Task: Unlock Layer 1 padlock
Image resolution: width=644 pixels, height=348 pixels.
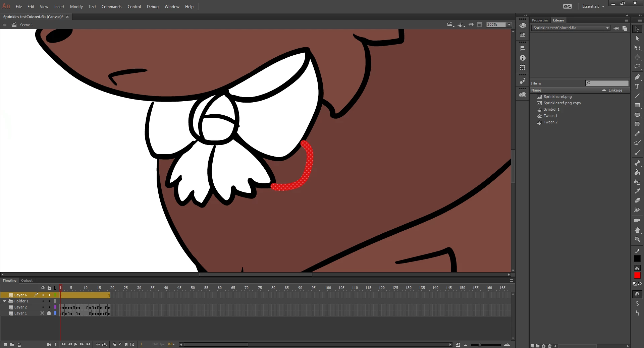Action: tap(49, 313)
